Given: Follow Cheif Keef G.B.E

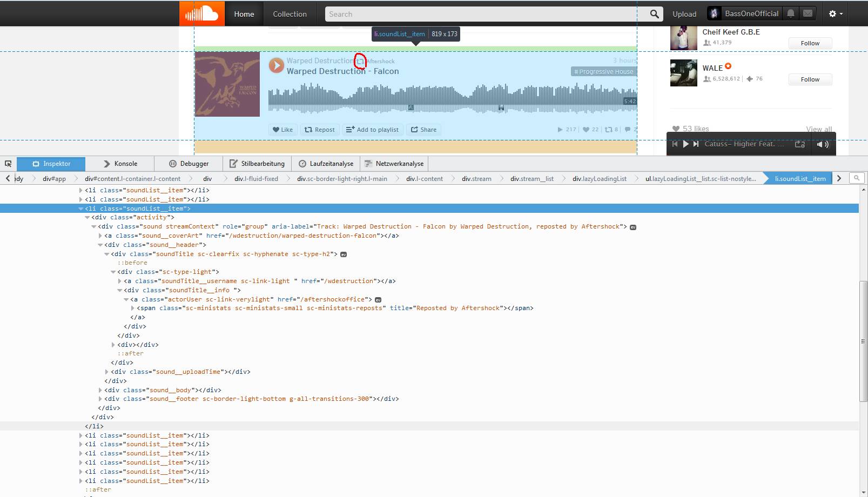Looking at the screenshot, I should (x=810, y=43).
